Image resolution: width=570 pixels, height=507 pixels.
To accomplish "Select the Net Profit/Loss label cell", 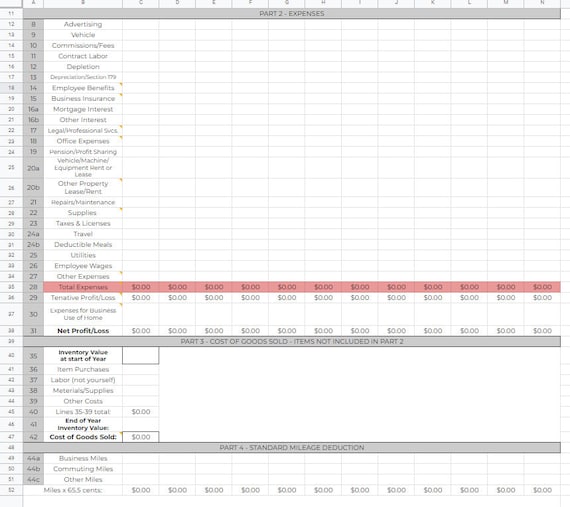I will [x=83, y=331].
